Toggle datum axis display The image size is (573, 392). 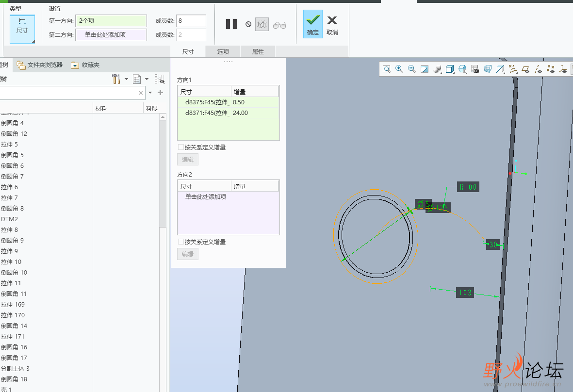[538, 69]
